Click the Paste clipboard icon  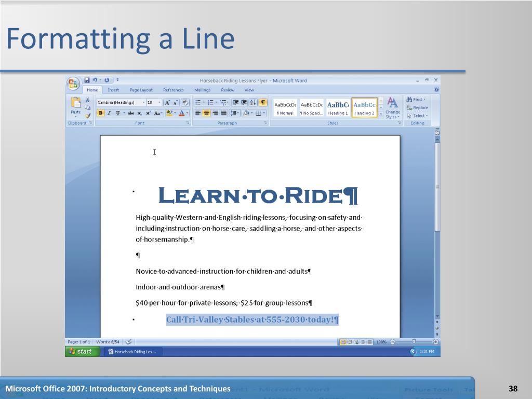point(75,102)
